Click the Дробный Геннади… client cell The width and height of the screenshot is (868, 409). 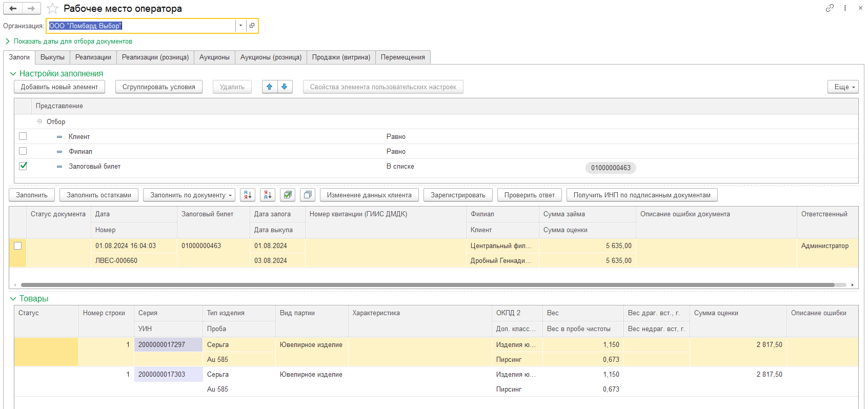(x=502, y=260)
